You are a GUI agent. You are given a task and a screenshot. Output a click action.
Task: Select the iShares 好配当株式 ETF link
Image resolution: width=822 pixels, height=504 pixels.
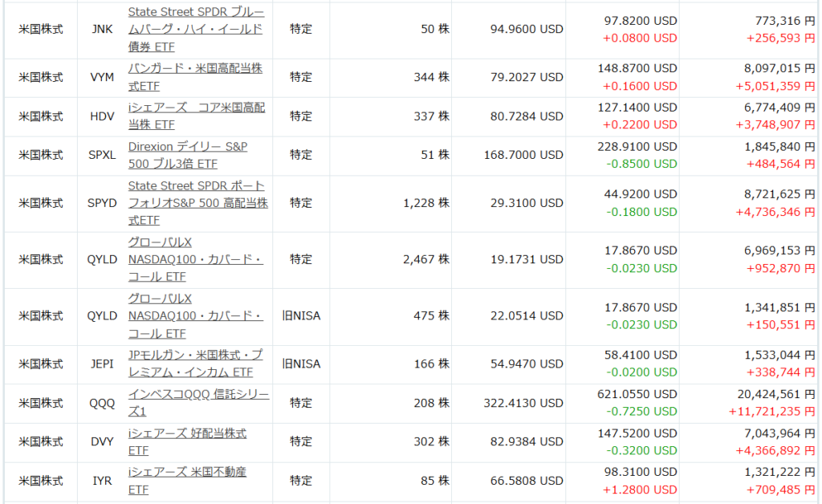[187, 442]
